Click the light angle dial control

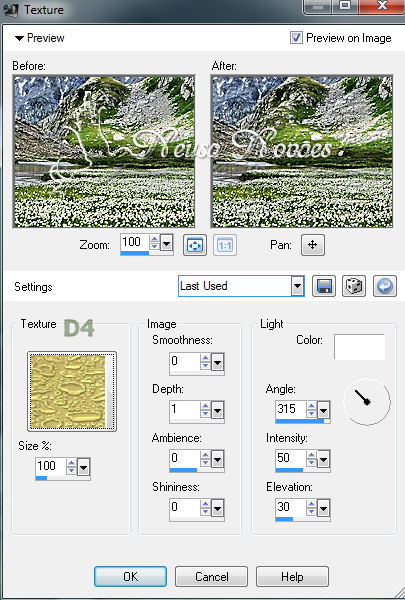pos(367,401)
